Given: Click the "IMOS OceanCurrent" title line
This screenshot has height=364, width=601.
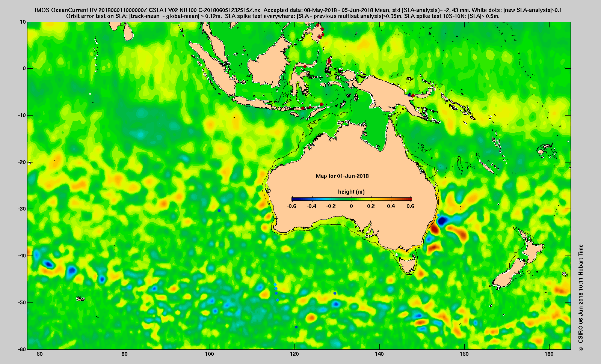Looking at the screenshot, I should 298,10.
